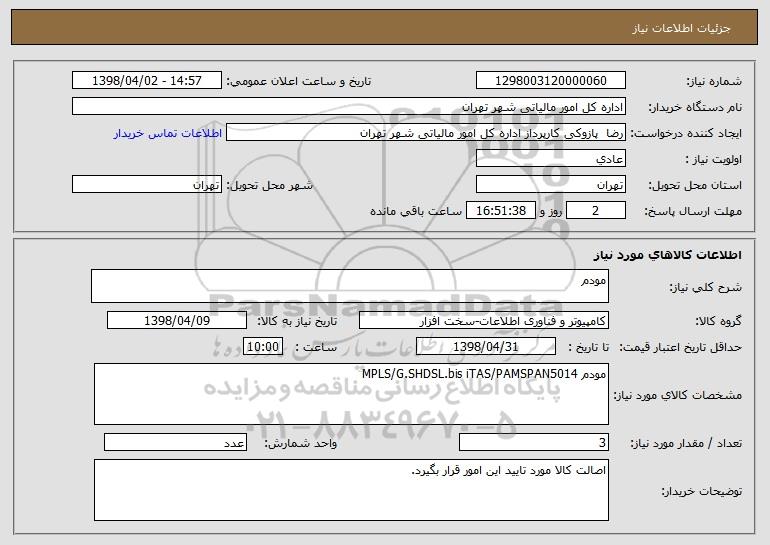Click the label ایجاد کننده درخواست
The width and height of the screenshot is (770, 545).
(x=686, y=134)
